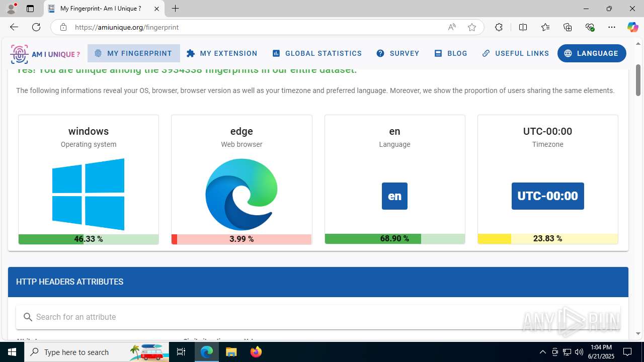The height and width of the screenshot is (362, 644).
Task: Open Task View
Action: pyautogui.click(x=182, y=352)
